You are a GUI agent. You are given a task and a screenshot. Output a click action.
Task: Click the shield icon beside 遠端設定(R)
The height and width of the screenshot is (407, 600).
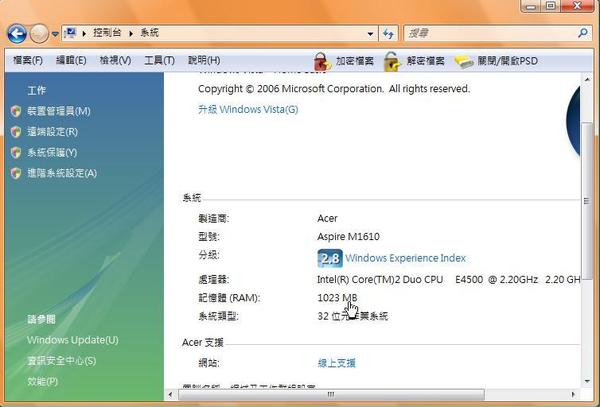pyautogui.click(x=16, y=132)
